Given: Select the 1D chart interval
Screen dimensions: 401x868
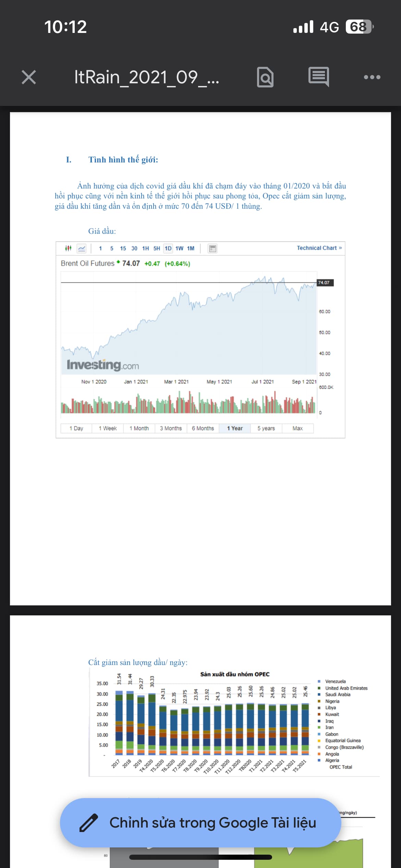Looking at the screenshot, I should click(x=168, y=249).
